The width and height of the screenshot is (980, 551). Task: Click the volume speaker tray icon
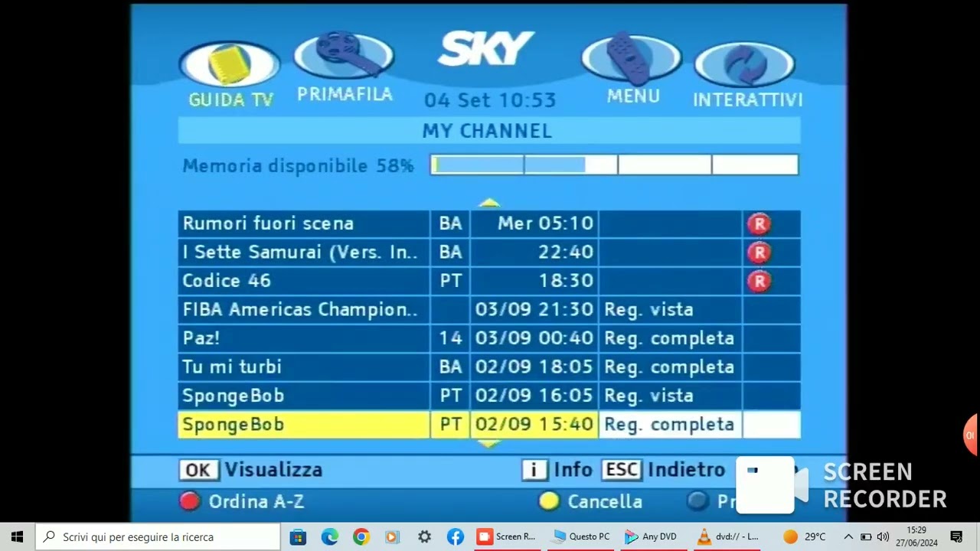click(x=883, y=536)
